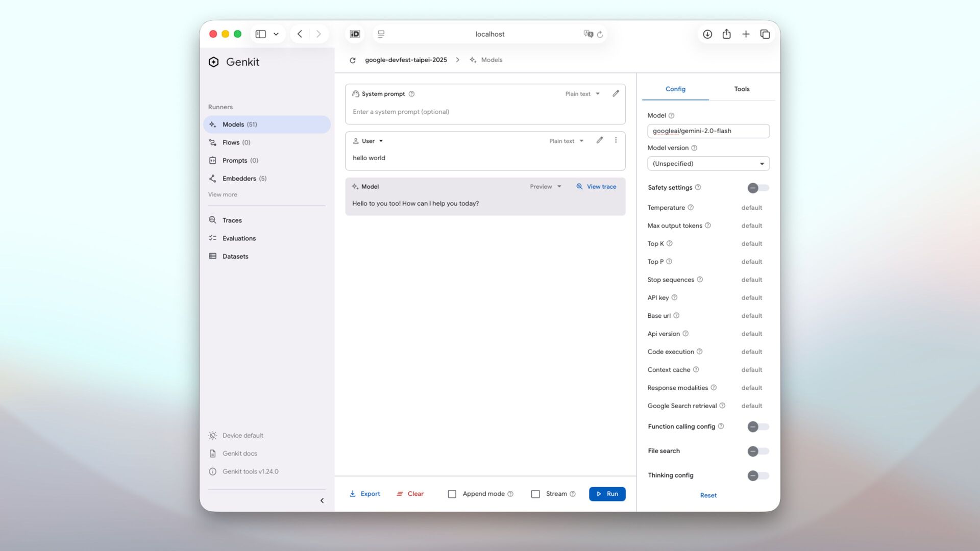Viewport: 980px width, 551px height.
Task: Click the pencil edit icon on User message
Action: pos(600,140)
